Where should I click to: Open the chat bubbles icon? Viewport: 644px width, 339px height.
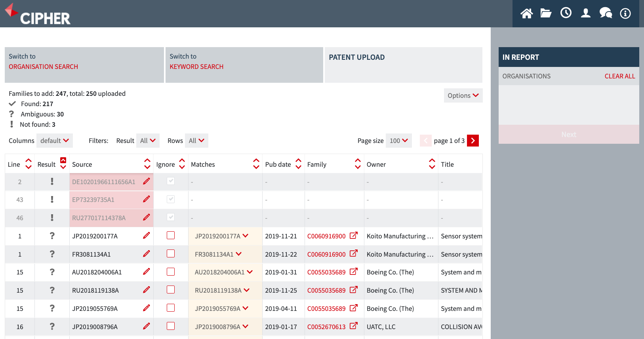[606, 13]
